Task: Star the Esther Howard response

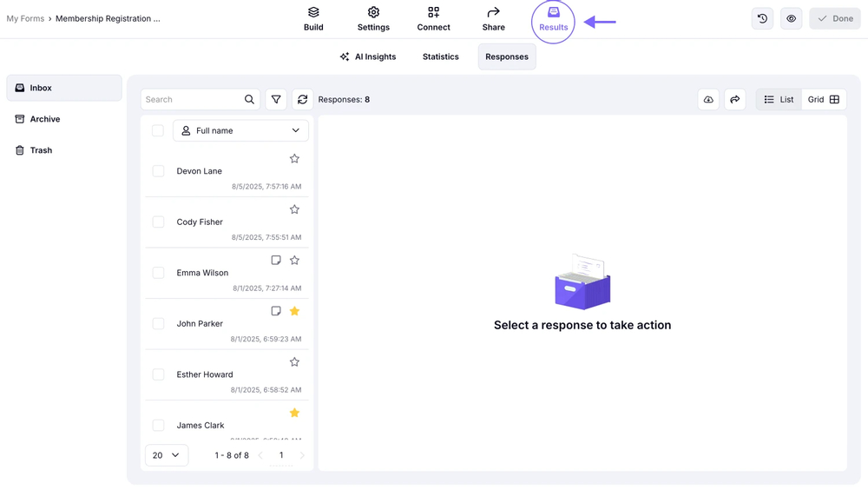Action: pos(294,362)
